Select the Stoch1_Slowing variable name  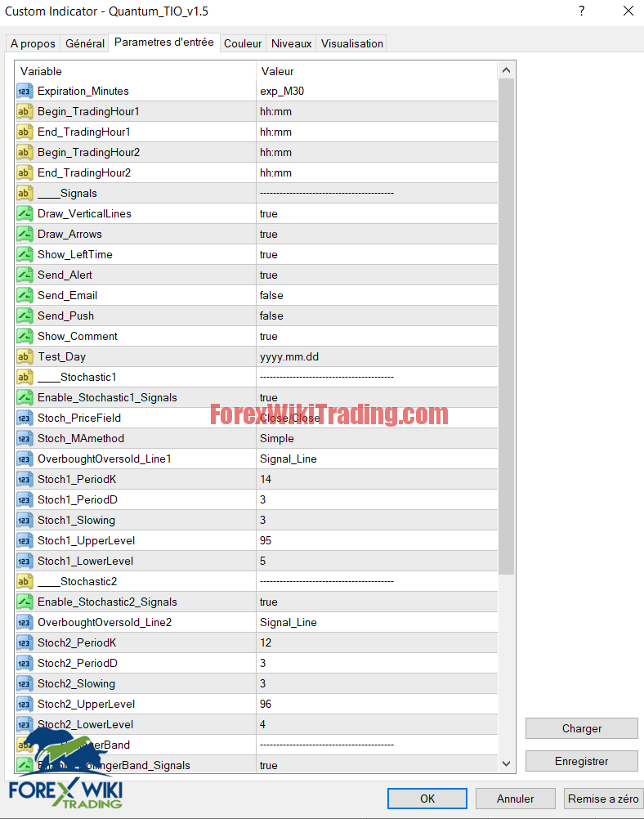[x=76, y=520]
